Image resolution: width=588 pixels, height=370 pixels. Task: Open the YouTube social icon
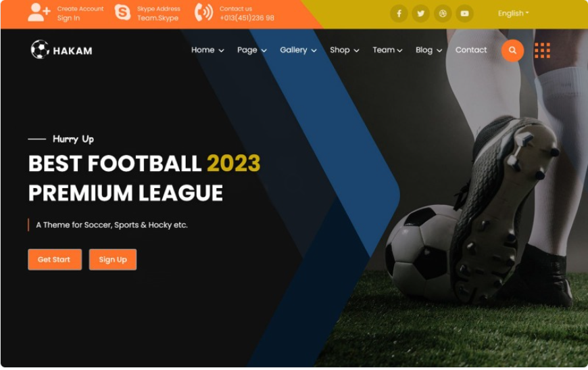[x=464, y=14]
